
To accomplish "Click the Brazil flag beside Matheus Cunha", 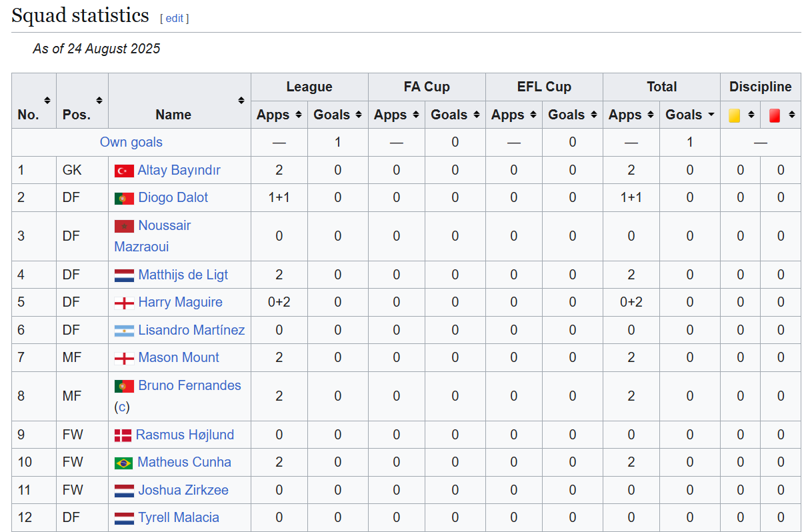I will [x=123, y=463].
